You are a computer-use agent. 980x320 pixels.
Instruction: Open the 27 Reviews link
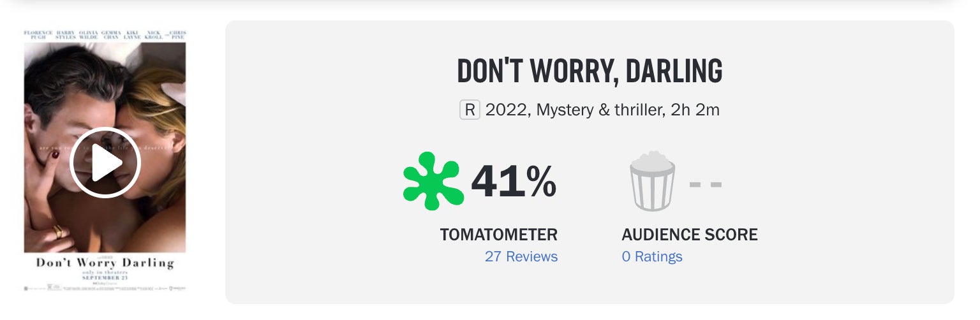click(x=521, y=256)
